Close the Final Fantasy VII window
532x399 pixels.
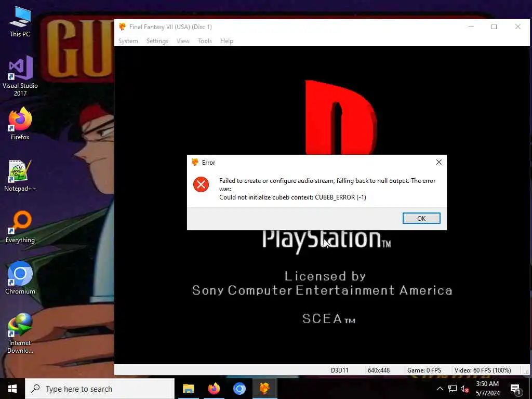518,27
